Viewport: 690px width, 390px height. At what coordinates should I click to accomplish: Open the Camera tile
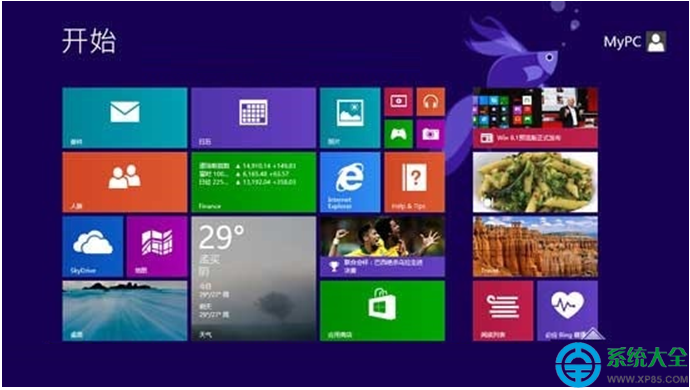point(431,134)
